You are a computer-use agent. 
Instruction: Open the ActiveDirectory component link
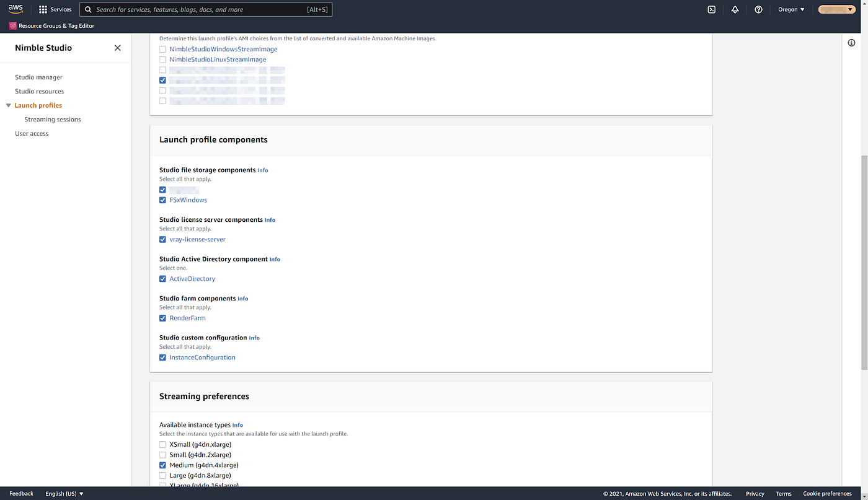pos(192,279)
